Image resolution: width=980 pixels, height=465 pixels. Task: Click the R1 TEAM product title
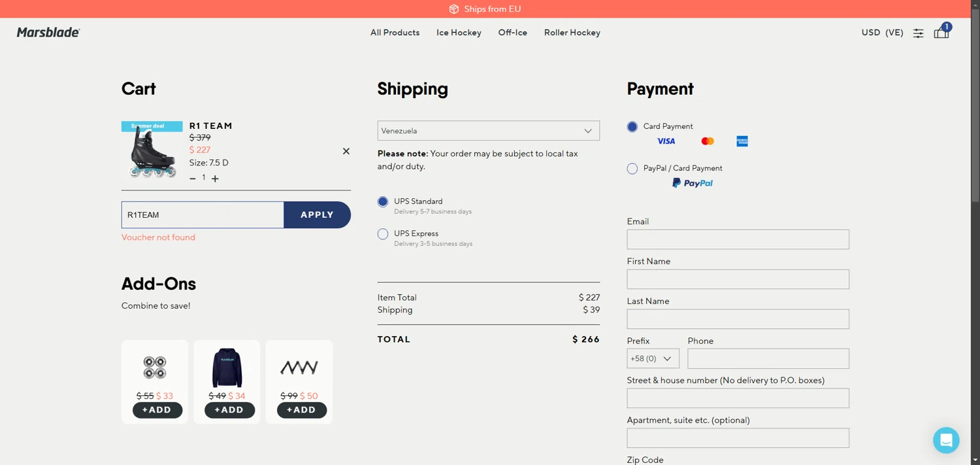[x=211, y=126]
